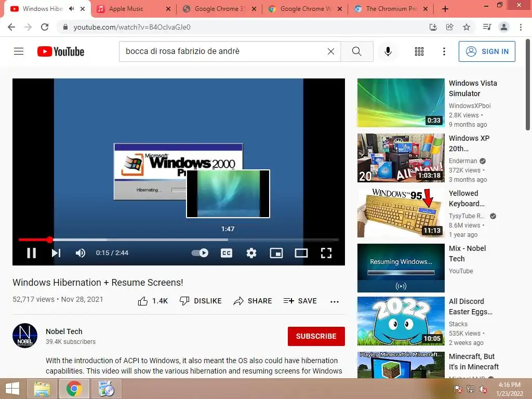Mute the video with the player speaker icon
The image size is (532, 399).
(81, 253)
